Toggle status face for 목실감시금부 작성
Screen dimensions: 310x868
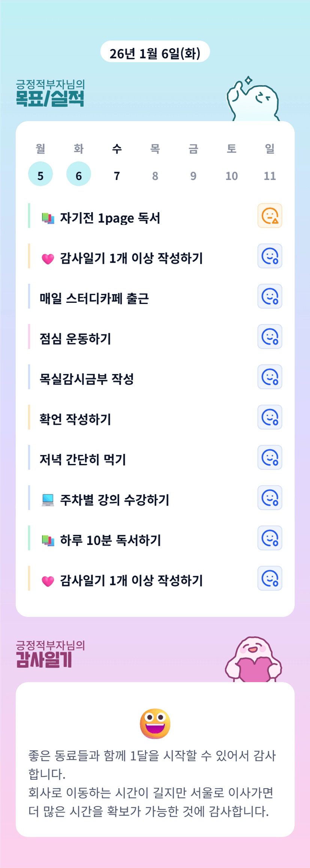click(270, 377)
